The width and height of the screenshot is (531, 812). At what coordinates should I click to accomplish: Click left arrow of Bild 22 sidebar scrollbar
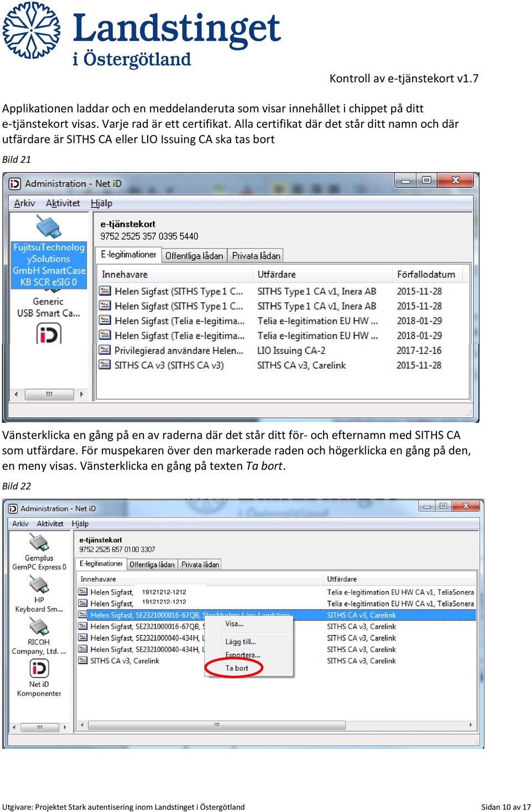[14, 727]
